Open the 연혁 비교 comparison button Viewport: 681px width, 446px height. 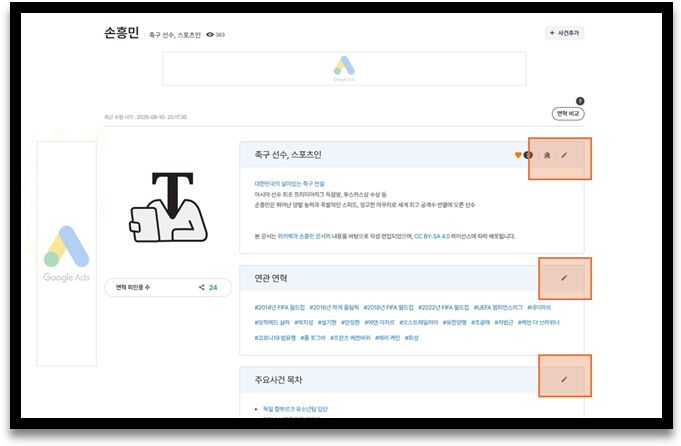(567, 114)
